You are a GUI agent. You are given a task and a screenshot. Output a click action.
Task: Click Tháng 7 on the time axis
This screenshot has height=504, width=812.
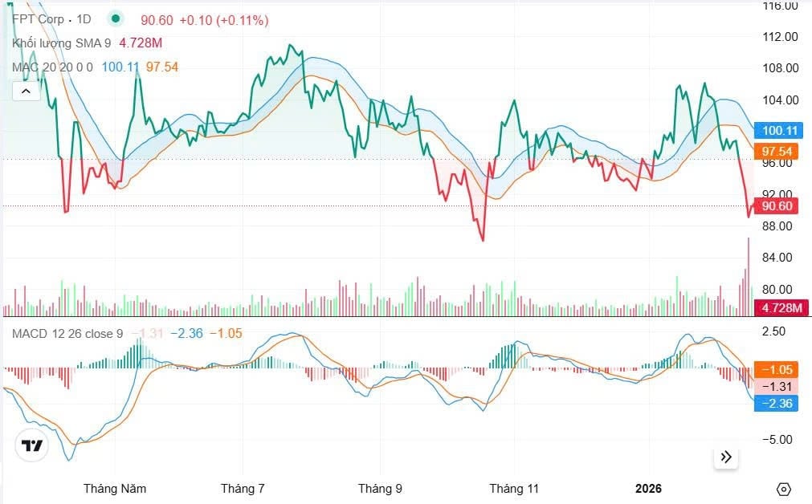pyautogui.click(x=243, y=488)
